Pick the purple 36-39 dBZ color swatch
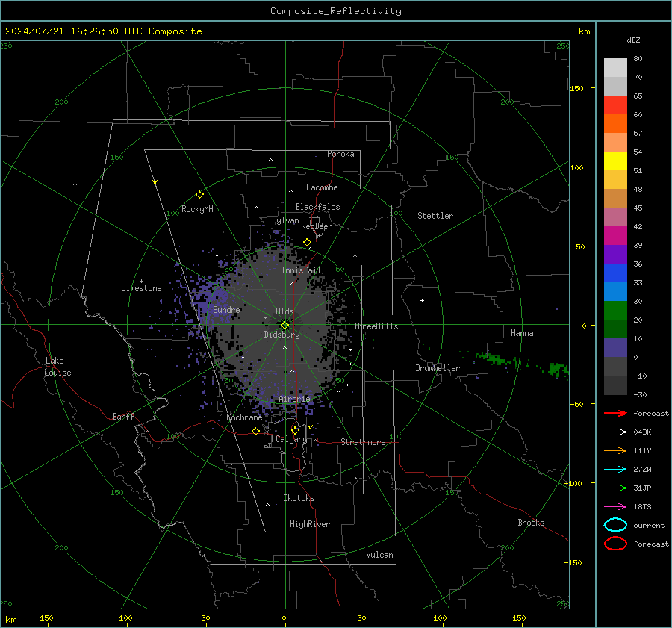The width and height of the screenshot is (672, 628). click(x=615, y=254)
